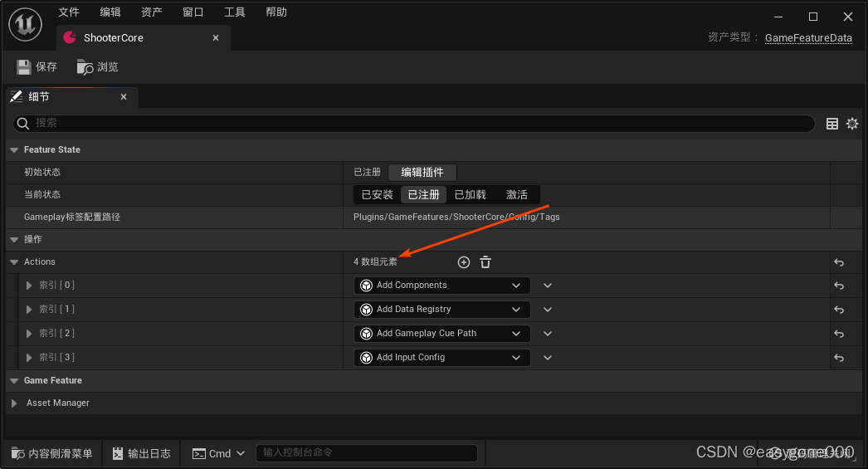Reset the Add Input Config element to default
868x469 pixels.
pyautogui.click(x=839, y=359)
